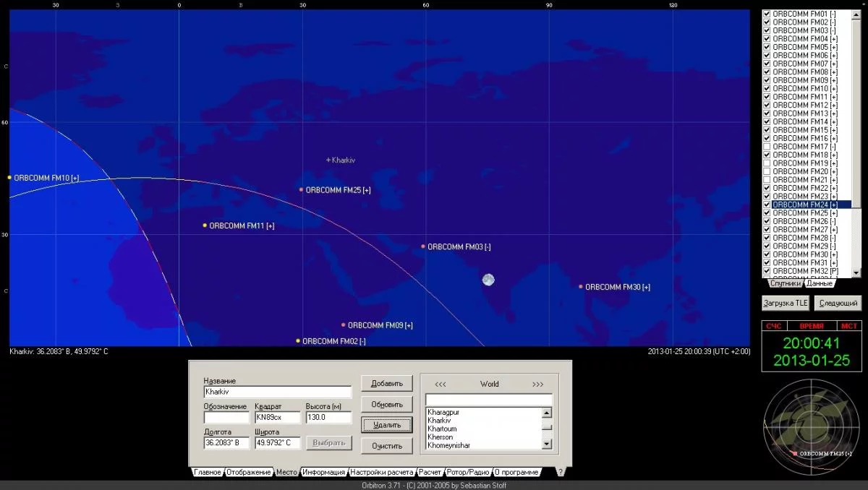Select the ORBCOMM FM30 satellite marker on map

[x=581, y=286]
